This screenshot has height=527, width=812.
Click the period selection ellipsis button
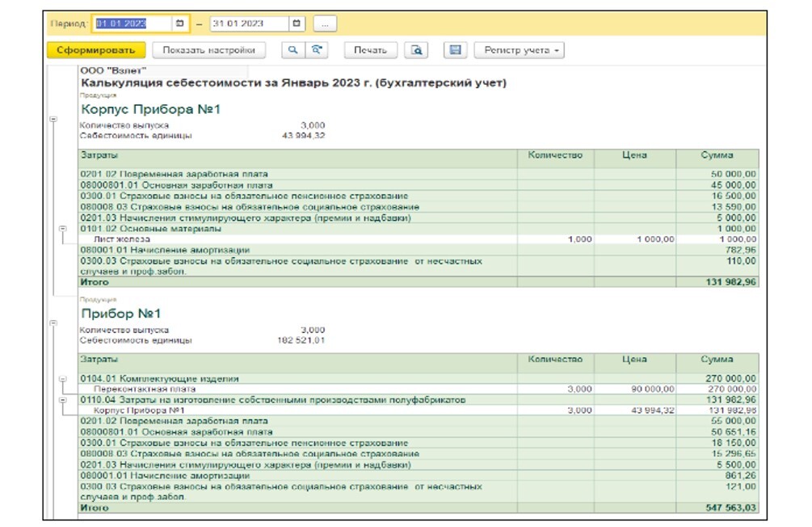click(x=325, y=23)
